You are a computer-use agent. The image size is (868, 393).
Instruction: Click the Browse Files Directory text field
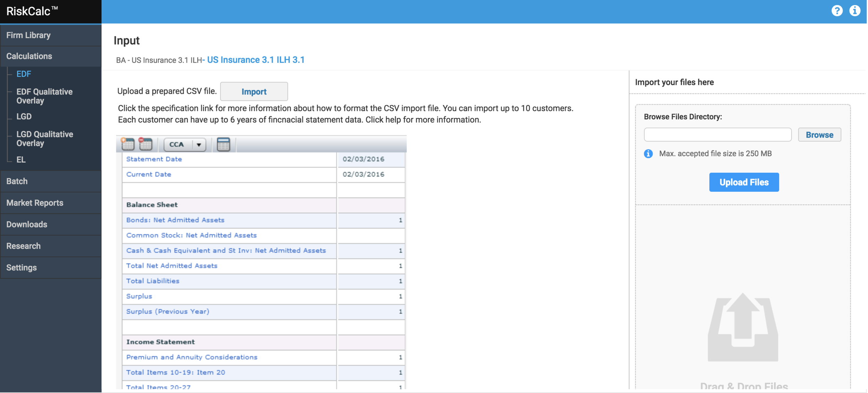717,135
